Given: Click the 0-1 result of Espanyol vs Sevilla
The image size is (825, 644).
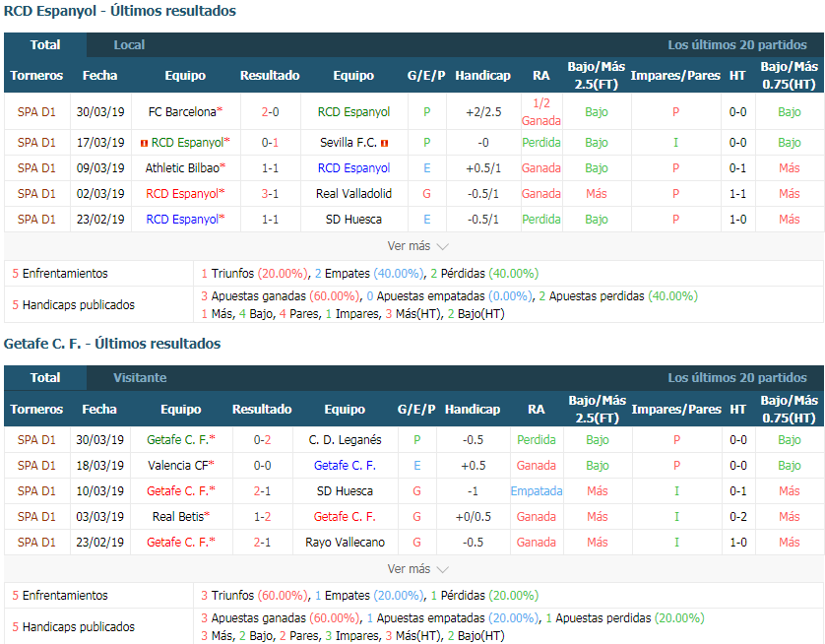Looking at the screenshot, I should coord(270,143).
